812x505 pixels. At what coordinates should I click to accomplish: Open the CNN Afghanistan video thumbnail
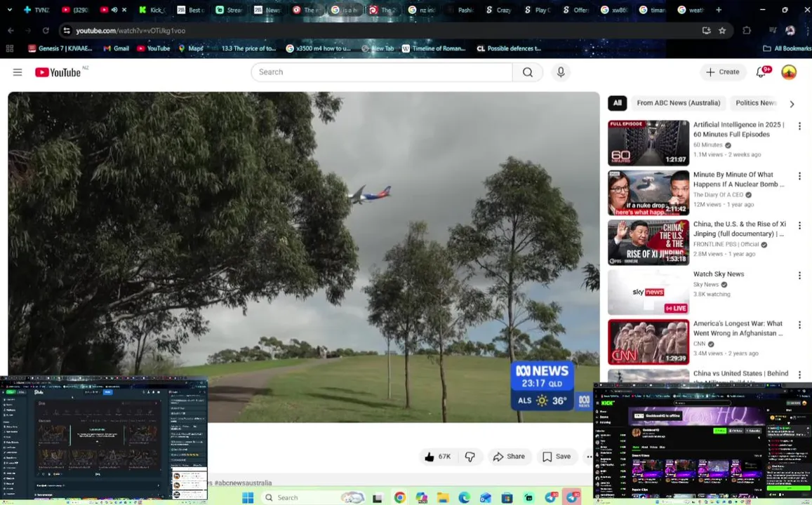point(648,342)
